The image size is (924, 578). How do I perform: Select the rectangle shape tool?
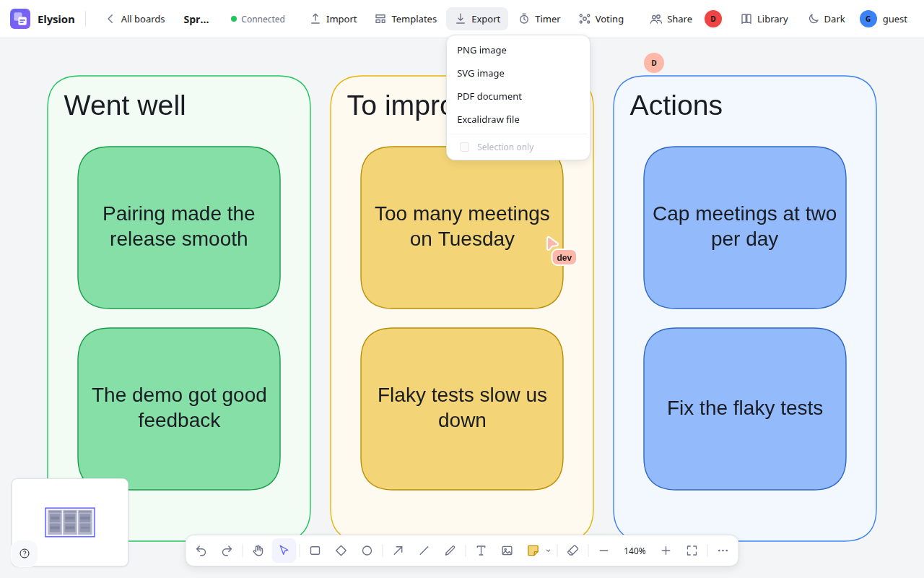coord(315,551)
